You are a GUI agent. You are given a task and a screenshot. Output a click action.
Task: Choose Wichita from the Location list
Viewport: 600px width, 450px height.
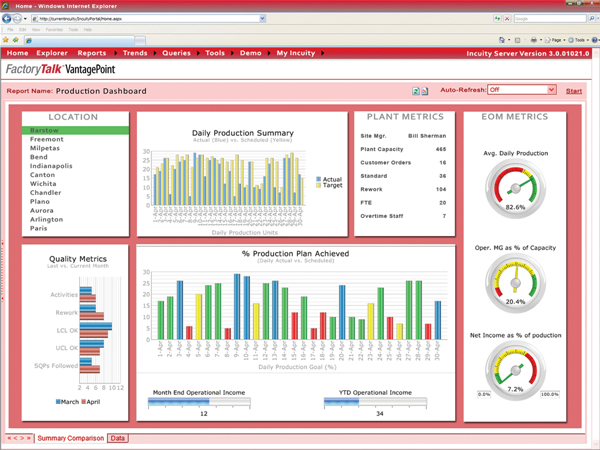click(43, 184)
